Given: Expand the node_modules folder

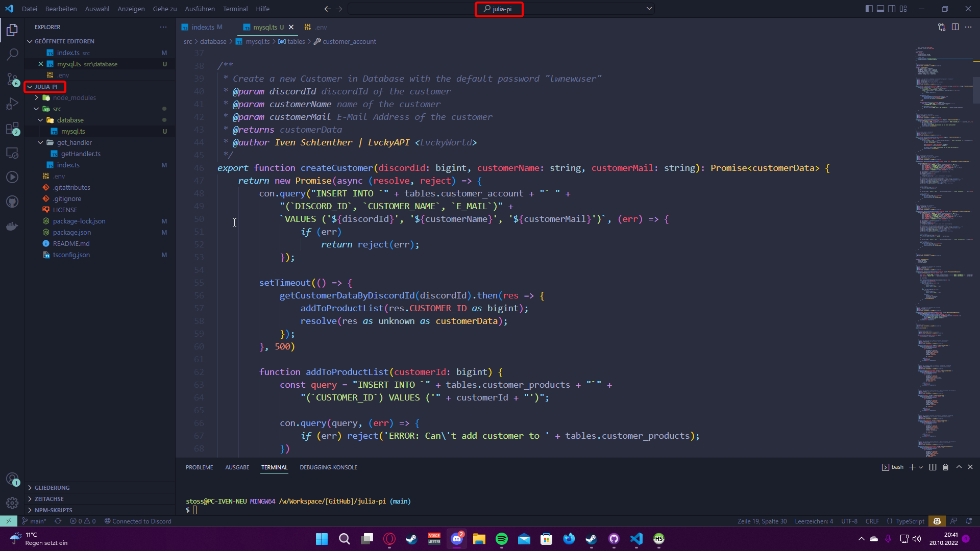Looking at the screenshot, I should pos(74,97).
